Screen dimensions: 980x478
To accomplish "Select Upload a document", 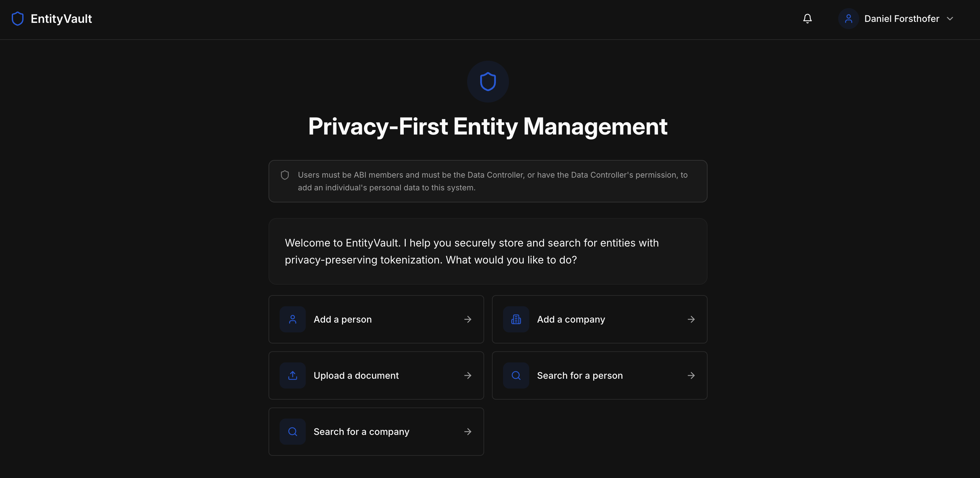I will (x=376, y=375).
